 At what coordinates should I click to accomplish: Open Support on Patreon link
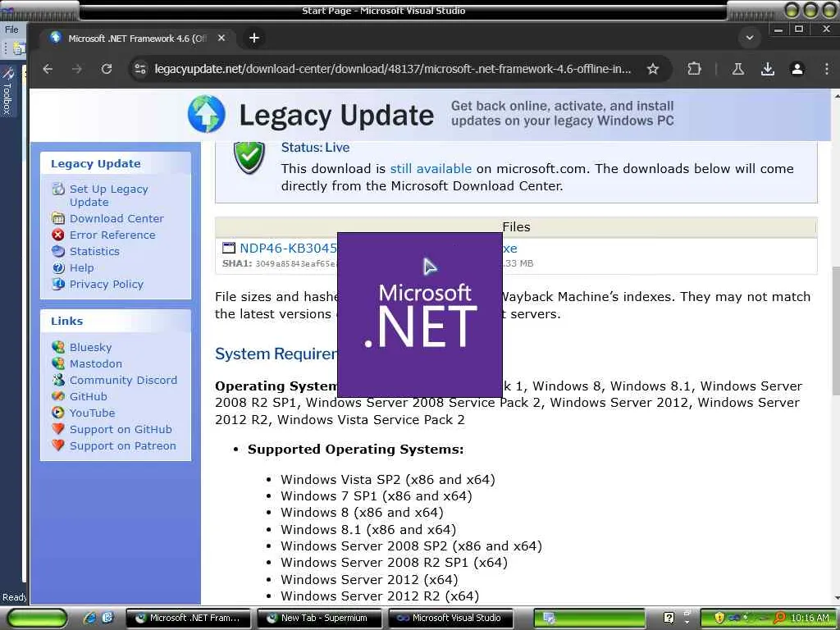click(x=123, y=445)
